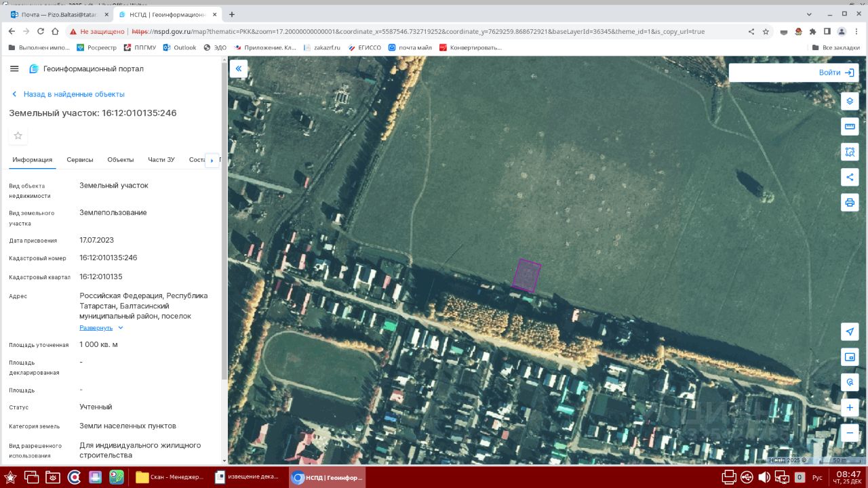868x488 pixels.
Task: Open the ППГМУ bookmark
Action: point(140,47)
